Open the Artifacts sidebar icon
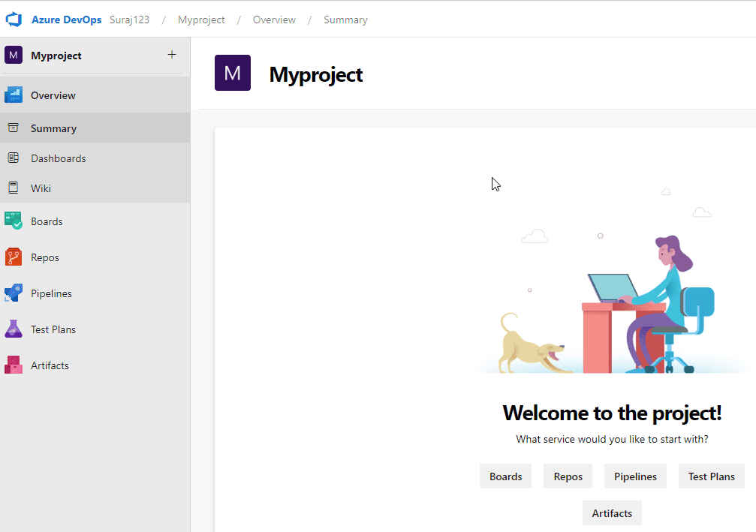The width and height of the screenshot is (756, 532). (x=14, y=365)
